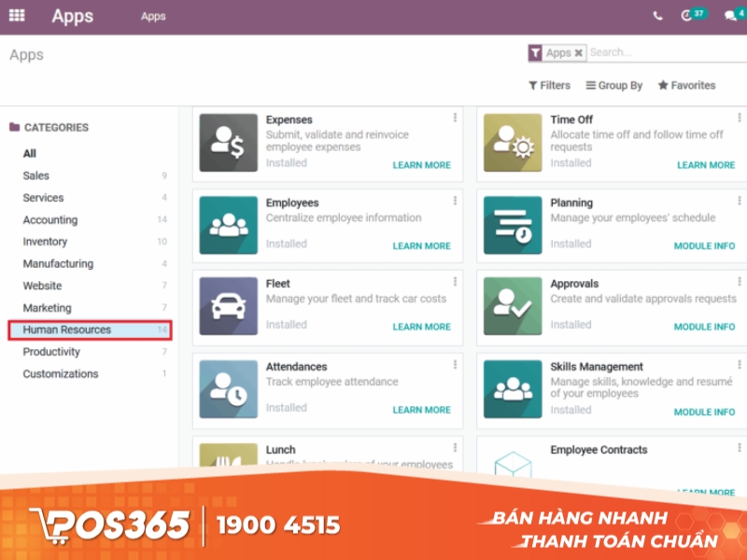The image size is (747, 560).
Task: Click Learn More under Employees
Action: (421, 245)
